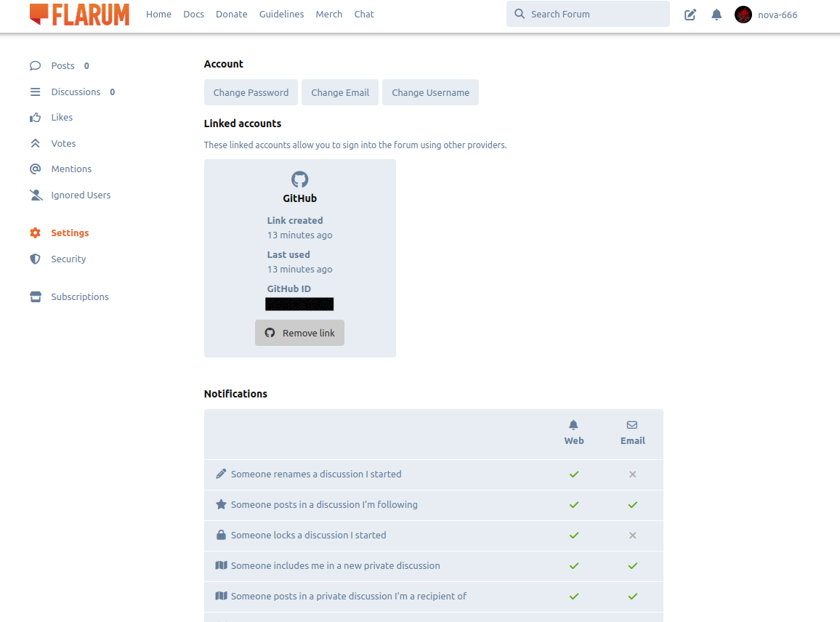Image resolution: width=840 pixels, height=622 pixels.
Task: Click the Change Username button
Action: pos(430,92)
